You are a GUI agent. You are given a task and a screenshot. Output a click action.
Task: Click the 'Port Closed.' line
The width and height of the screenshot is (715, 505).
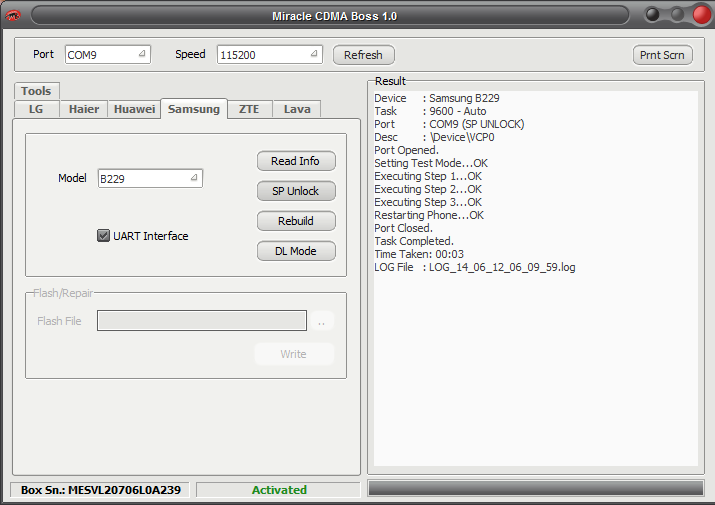[x=403, y=228]
